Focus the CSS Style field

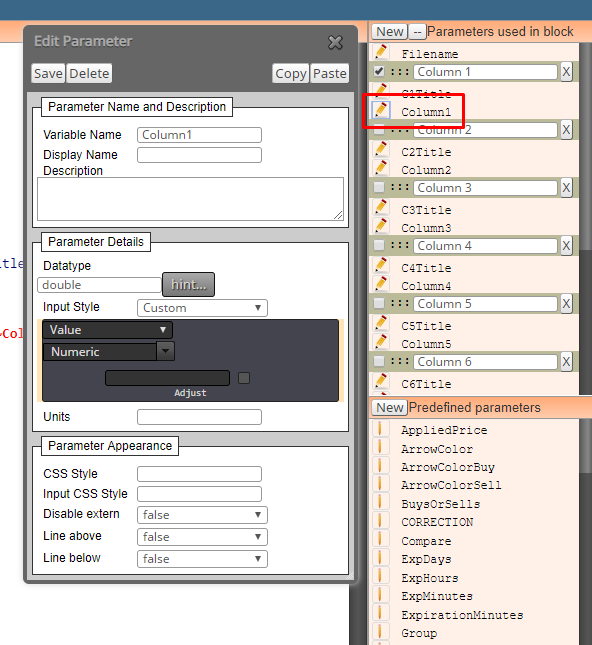point(200,474)
